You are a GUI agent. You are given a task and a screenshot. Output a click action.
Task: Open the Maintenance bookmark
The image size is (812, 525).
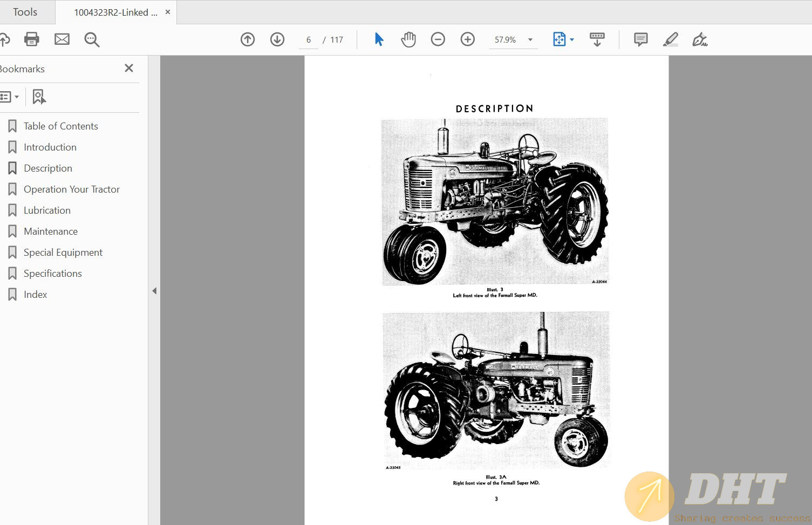coord(50,231)
